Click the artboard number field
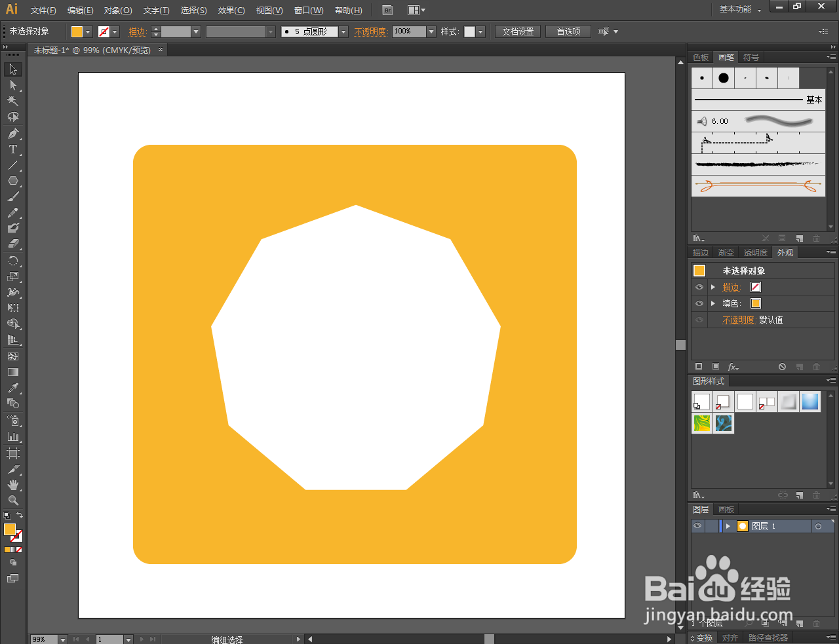 (x=109, y=639)
